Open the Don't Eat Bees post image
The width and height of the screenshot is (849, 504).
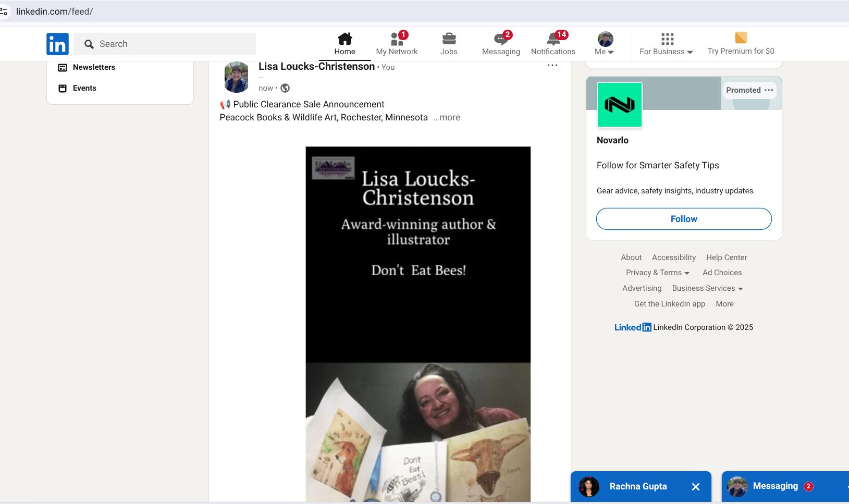[x=418, y=323]
